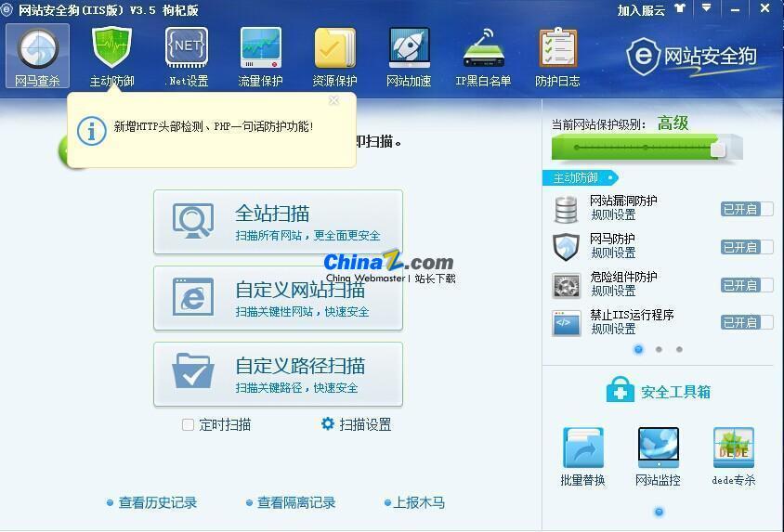Open the title bar dropdown menu arrow
The image size is (784, 532).
coord(706,8)
